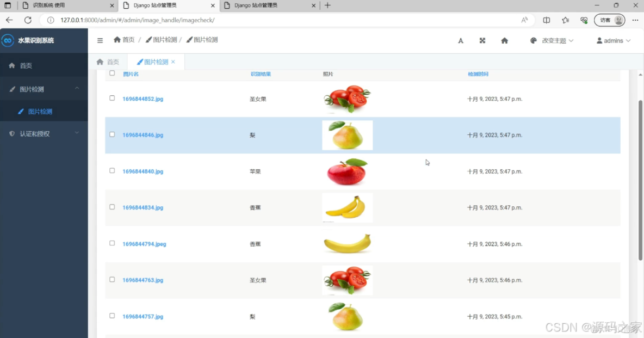Click the 水果识别系统 logo icon

click(x=8, y=40)
